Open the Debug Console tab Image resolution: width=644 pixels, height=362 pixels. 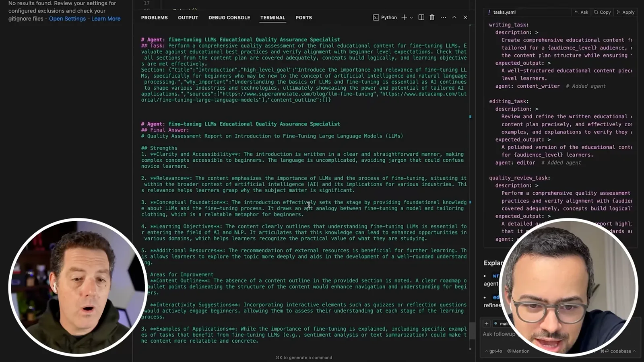click(x=229, y=18)
